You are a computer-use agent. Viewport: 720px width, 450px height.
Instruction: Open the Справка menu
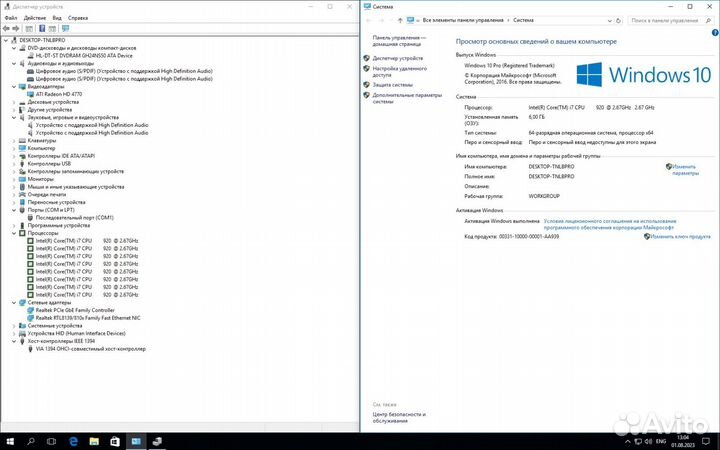[x=78, y=18]
